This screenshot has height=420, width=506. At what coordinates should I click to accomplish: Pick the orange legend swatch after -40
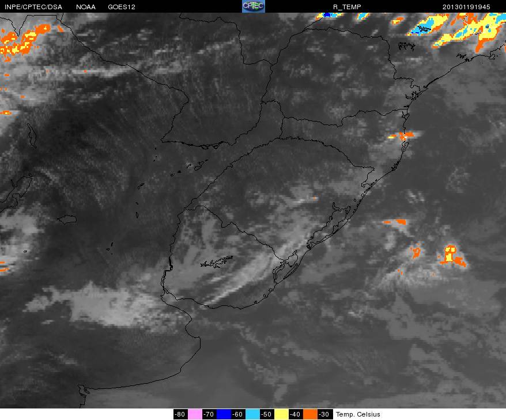pos(310,414)
